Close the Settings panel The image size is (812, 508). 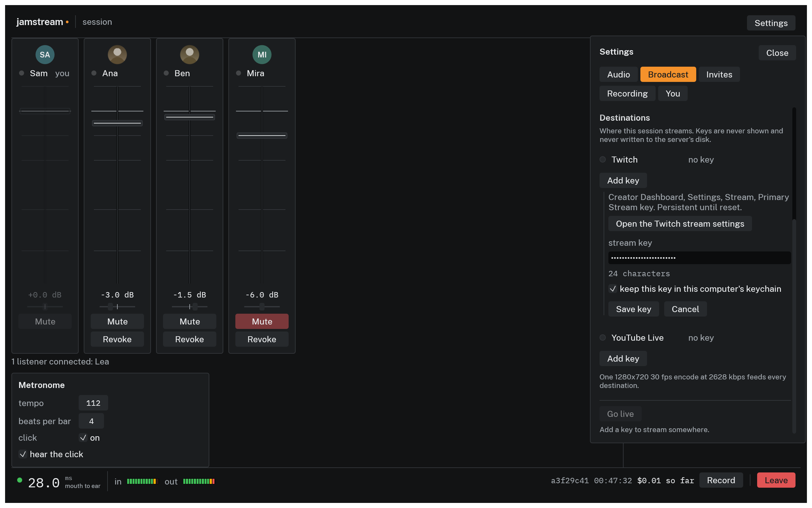click(777, 53)
